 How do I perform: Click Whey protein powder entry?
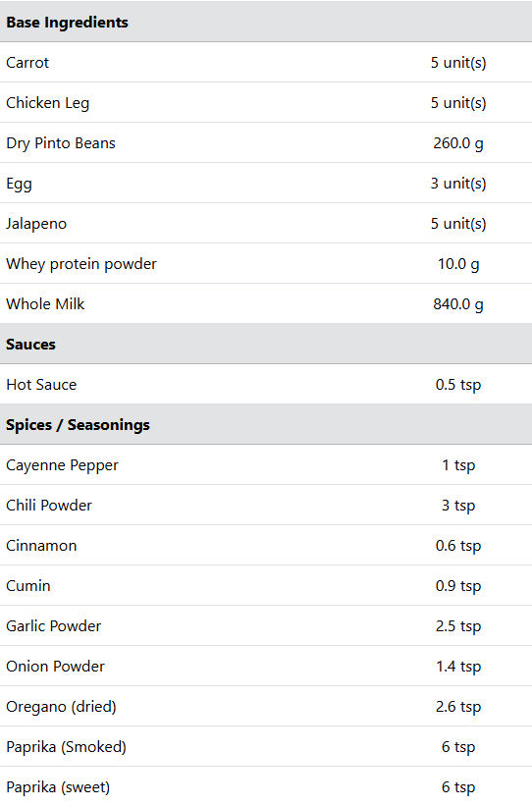(x=81, y=264)
